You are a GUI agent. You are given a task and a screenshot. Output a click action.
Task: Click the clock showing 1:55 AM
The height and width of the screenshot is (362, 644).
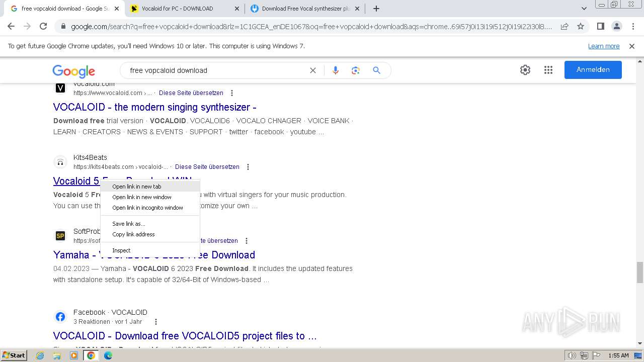pos(618,355)
